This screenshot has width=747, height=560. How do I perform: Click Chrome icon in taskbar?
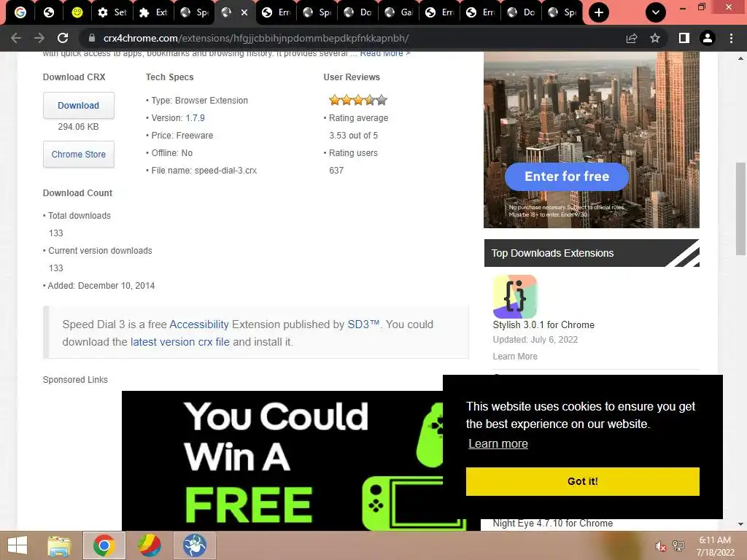click(104, 545)
